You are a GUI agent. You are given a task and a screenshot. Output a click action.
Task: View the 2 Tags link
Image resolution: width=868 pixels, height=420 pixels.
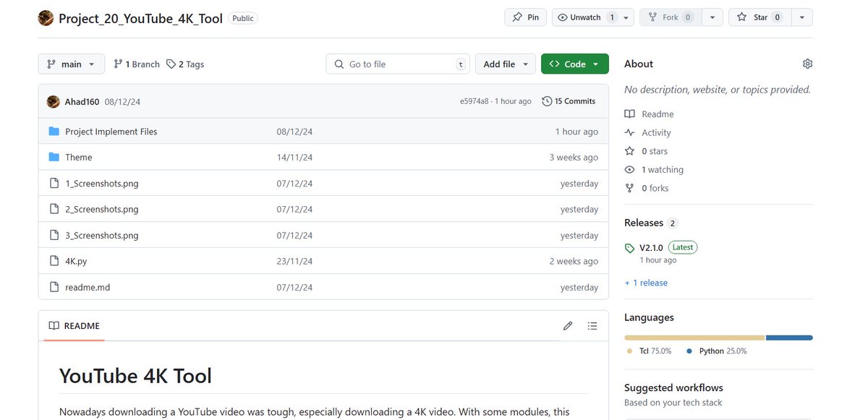pos(185,64)
